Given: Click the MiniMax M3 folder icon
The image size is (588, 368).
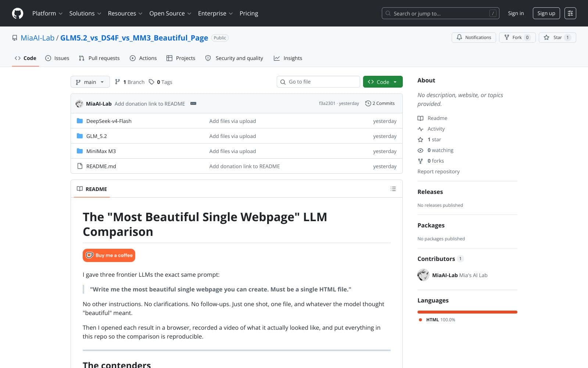Looking at the screenshot, I should tap(80, 151).
